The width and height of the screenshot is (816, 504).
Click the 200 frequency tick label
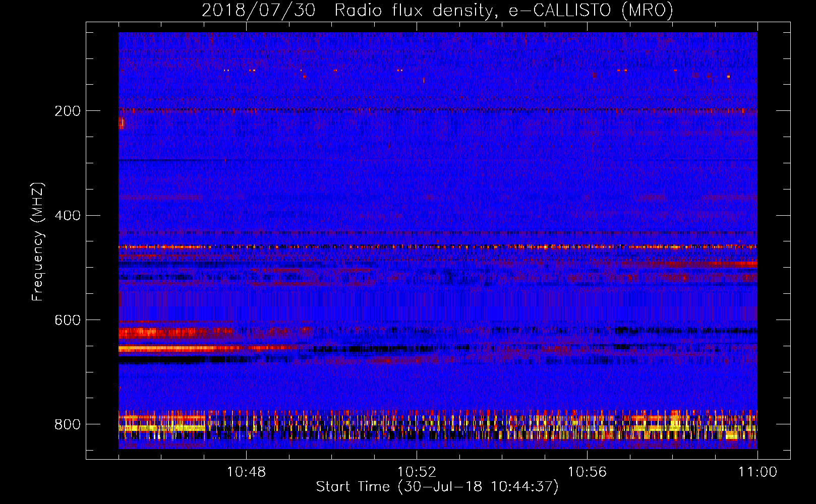(68, 111)
